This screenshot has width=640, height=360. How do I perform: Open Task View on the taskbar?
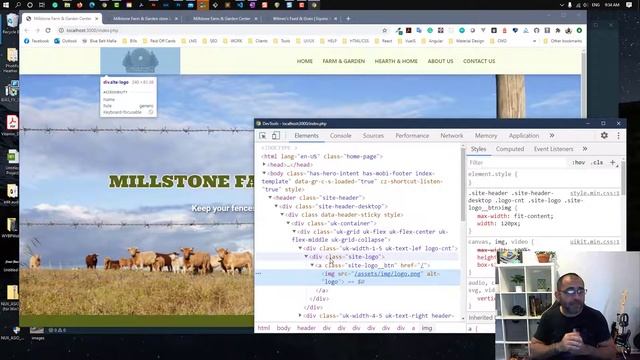click(x=42, y=5)
